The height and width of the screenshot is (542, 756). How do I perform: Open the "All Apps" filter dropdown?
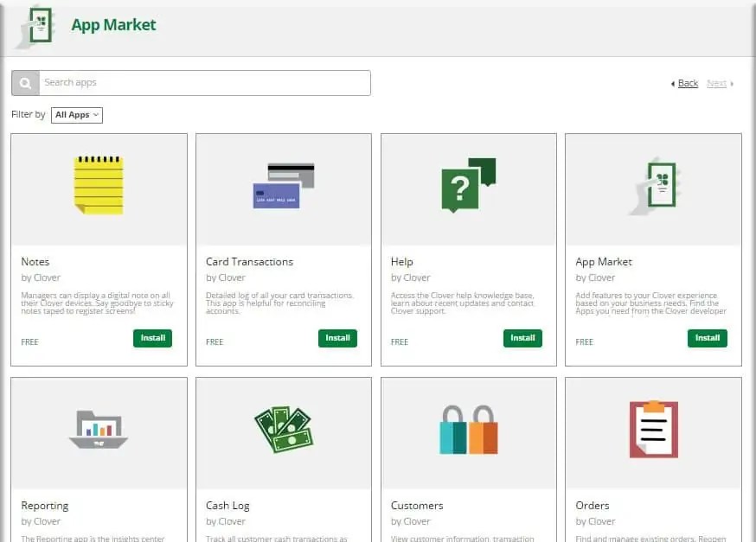pyautogui.click(x=76, y=114)
